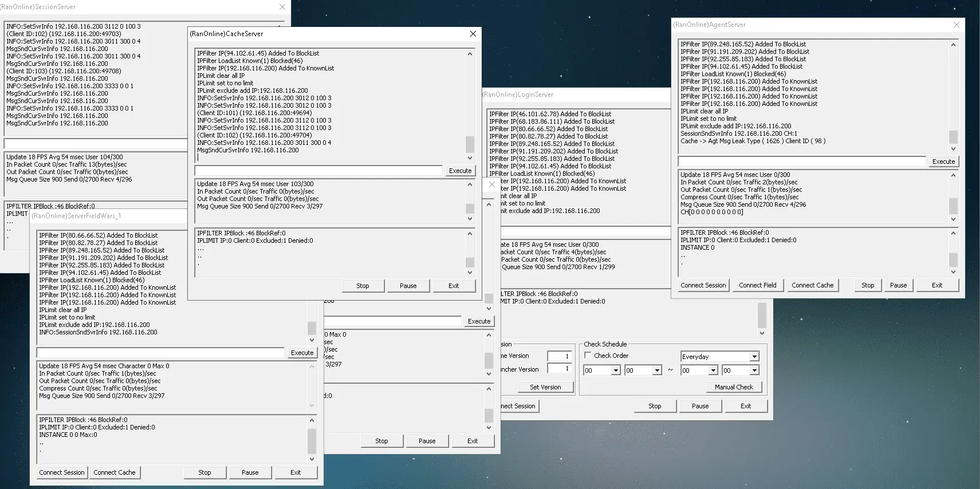Screen dimensions: 980x489
Task: Click "Compress Count 0/sec" line in AgentServer
Action: coord(739,197)
